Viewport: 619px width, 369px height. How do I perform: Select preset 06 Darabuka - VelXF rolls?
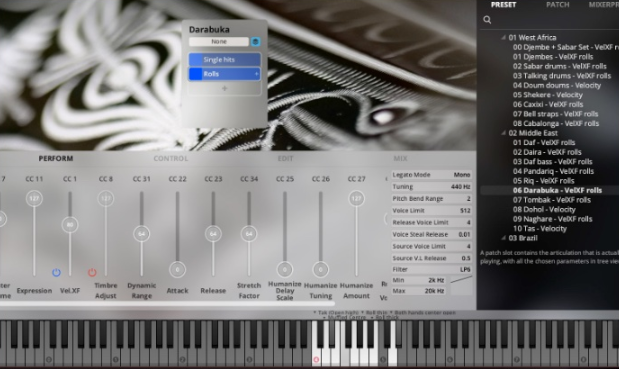click(x=557, y=190)
